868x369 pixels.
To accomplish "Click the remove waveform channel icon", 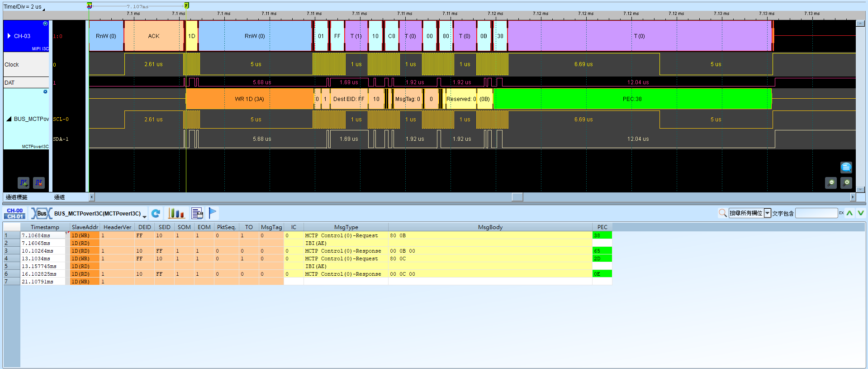I will 39,183.
